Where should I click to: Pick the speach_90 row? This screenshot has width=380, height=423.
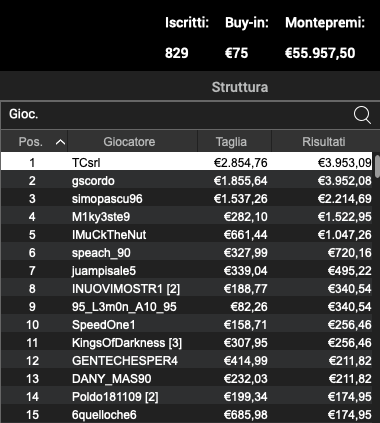tap(187, 253)
